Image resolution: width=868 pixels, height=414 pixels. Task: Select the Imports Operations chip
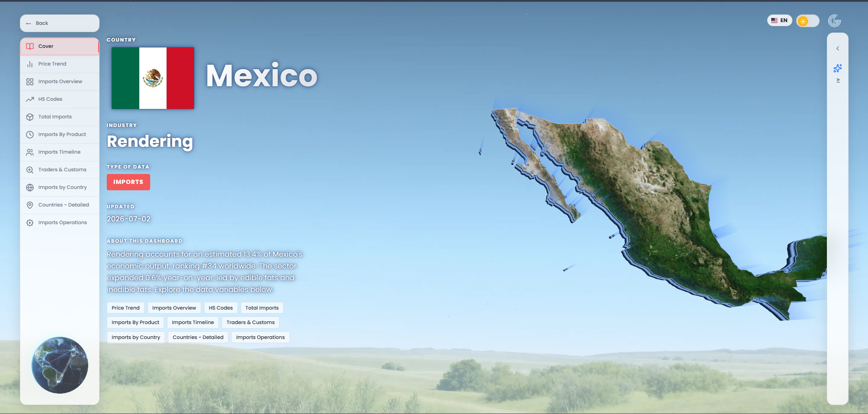(261, 337)
